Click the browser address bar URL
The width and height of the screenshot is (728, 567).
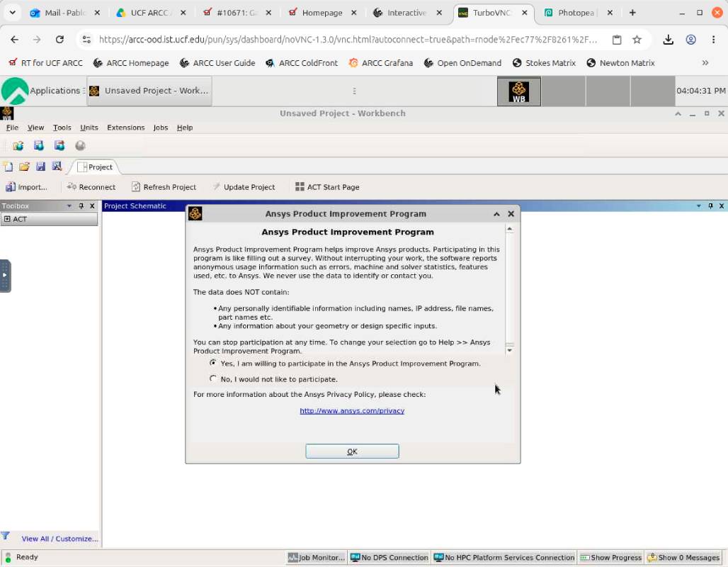tap(348, 40)
